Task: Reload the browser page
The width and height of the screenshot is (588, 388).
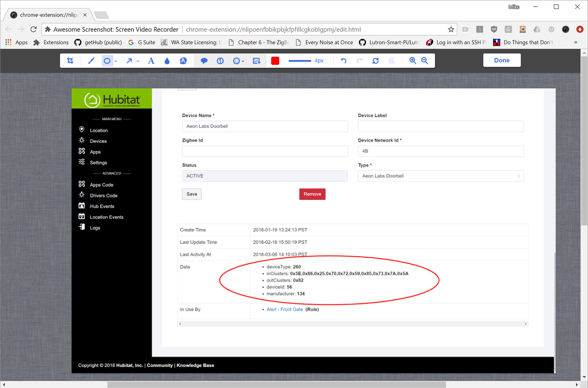Action: [34, 29]
